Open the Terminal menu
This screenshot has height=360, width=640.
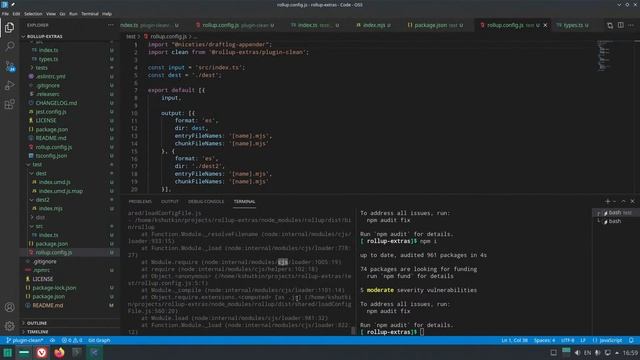(90, 13)
